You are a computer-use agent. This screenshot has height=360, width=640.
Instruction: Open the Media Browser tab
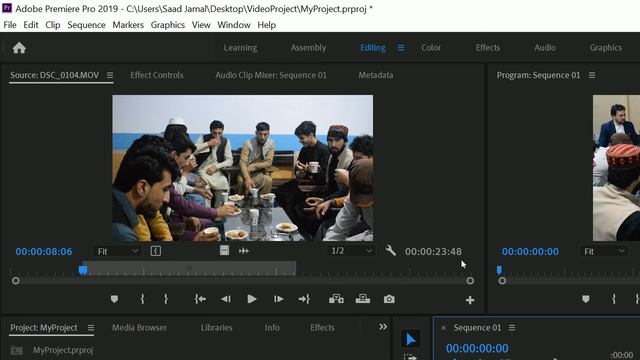[139, 328]
